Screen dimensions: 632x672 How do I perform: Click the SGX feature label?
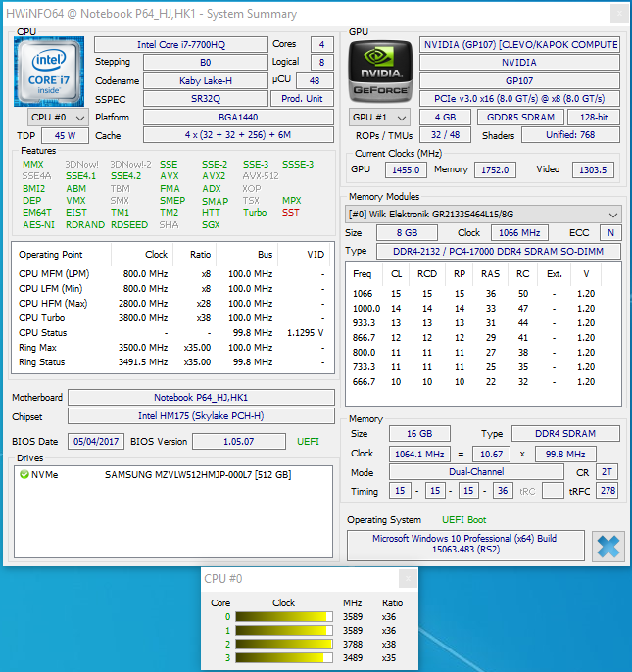coord(211,225)
